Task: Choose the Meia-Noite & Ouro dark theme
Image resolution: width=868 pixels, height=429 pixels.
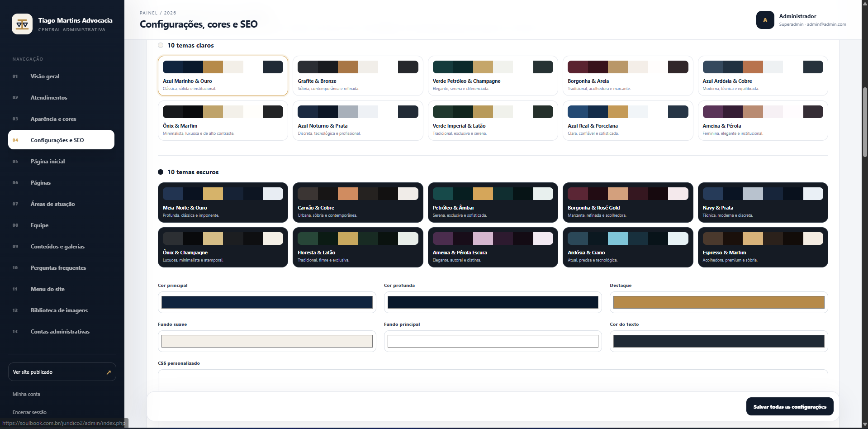Action: click(223, 203)
